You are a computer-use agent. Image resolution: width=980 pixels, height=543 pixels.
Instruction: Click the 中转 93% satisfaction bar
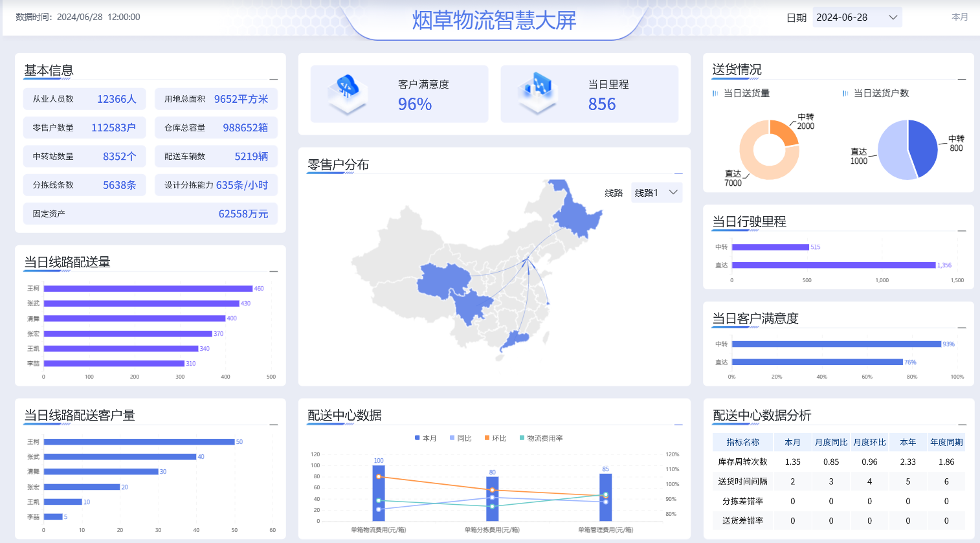[836, 344]
